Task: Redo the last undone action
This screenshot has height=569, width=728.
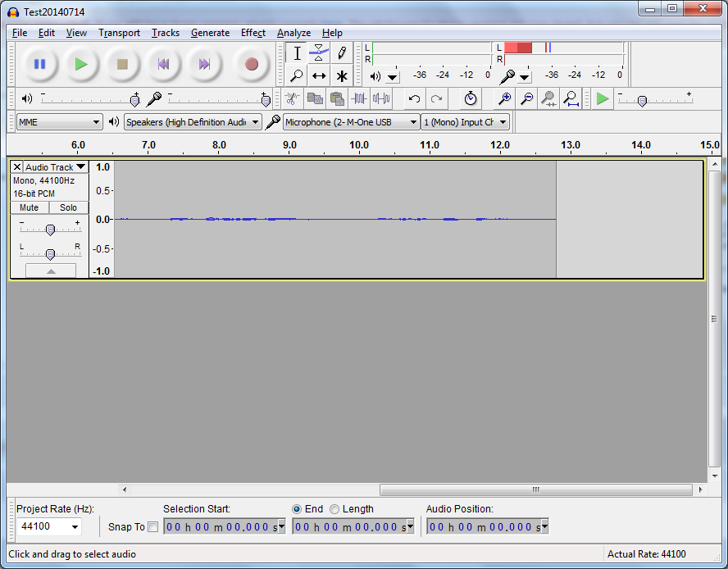Action: tap(436, 98)
